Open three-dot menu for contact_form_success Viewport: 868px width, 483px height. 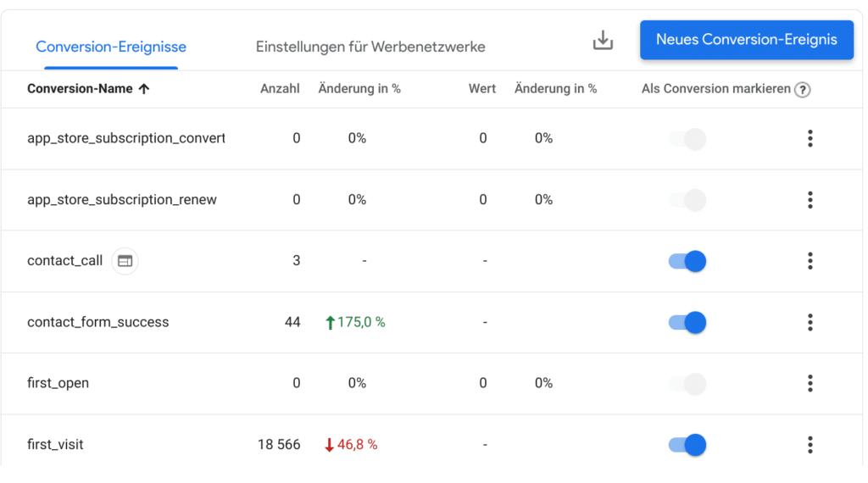pos(810,322)
